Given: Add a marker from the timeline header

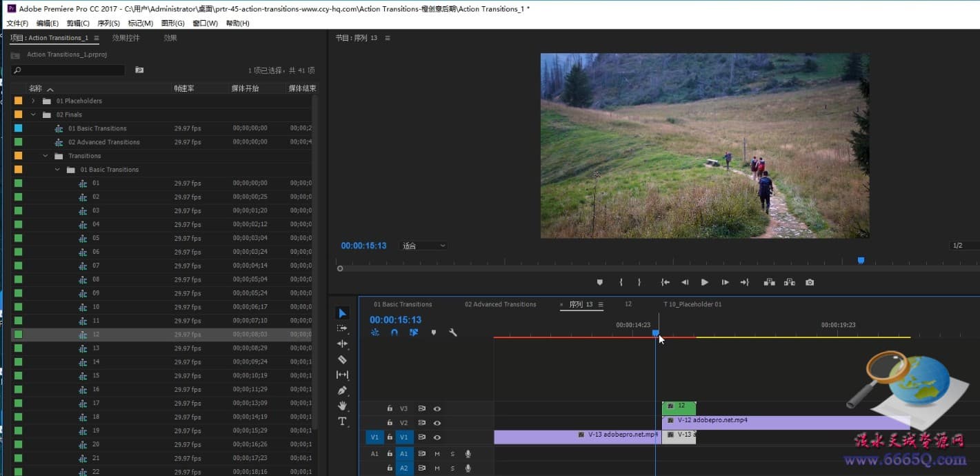Looking at the screenshot, I should pos(433,333).
